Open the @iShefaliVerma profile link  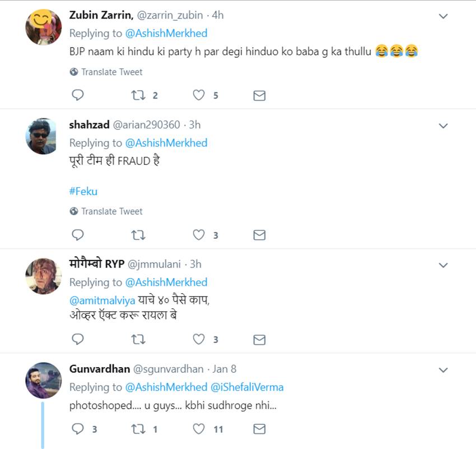pos(247,387)
